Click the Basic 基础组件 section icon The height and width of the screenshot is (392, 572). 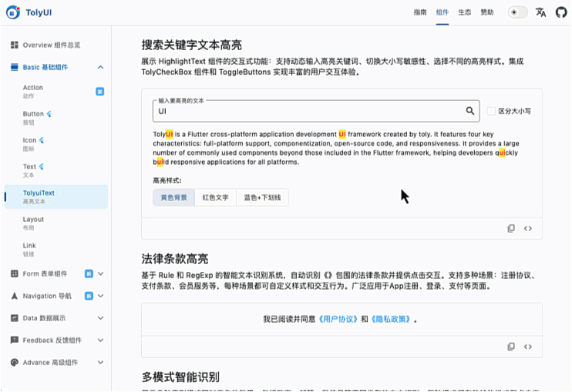point(14,67)
